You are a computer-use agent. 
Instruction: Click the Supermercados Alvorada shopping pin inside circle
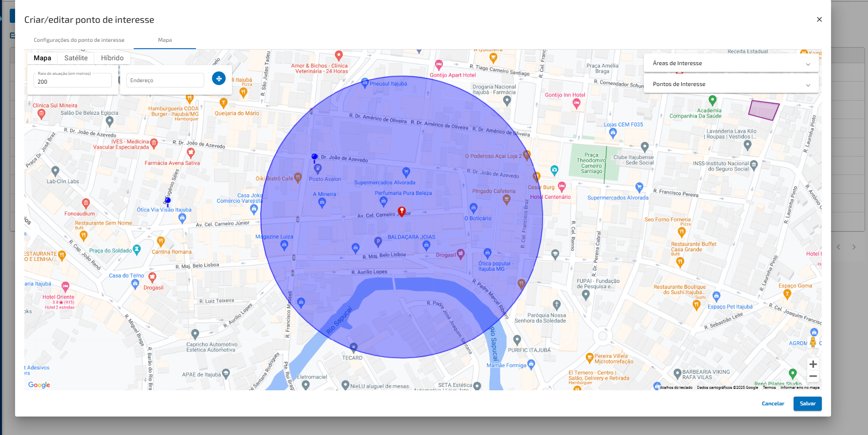(406, 172)
